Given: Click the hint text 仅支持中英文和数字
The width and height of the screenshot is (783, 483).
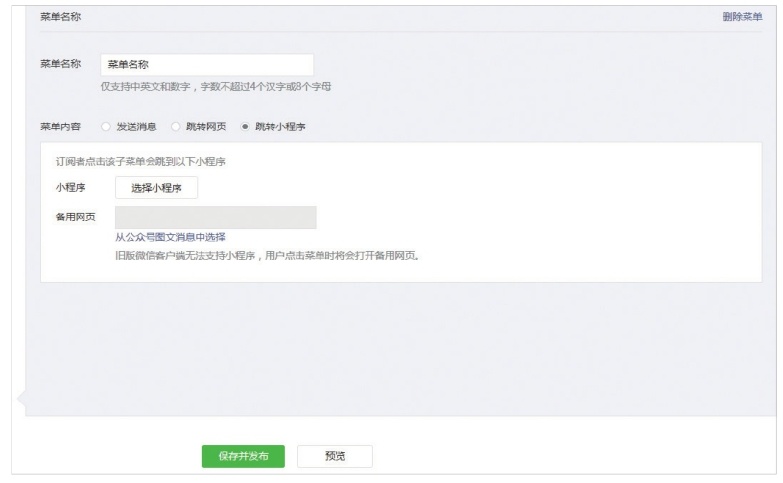Looking at the screenshot, I should click(146, 86).
